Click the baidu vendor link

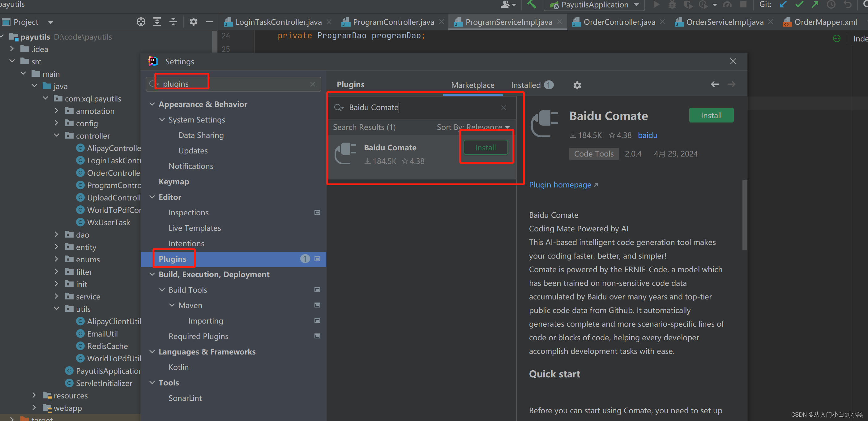(647, 135)
